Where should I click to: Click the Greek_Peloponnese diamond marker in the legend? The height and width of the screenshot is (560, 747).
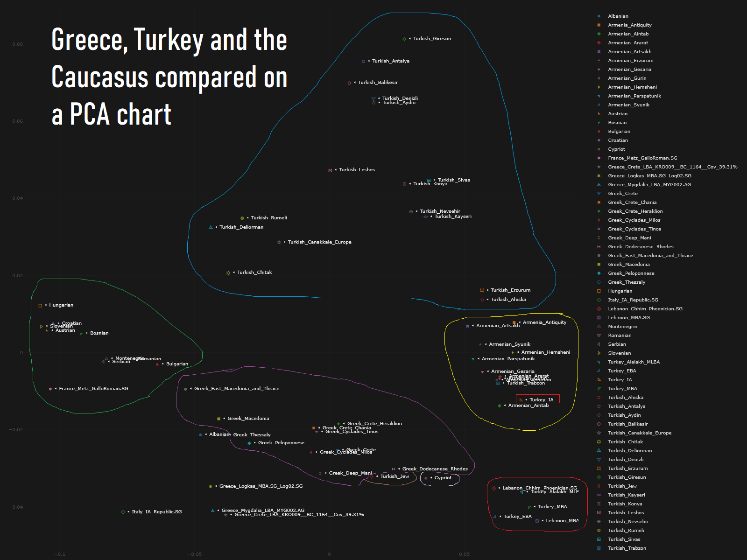point(599,273)
